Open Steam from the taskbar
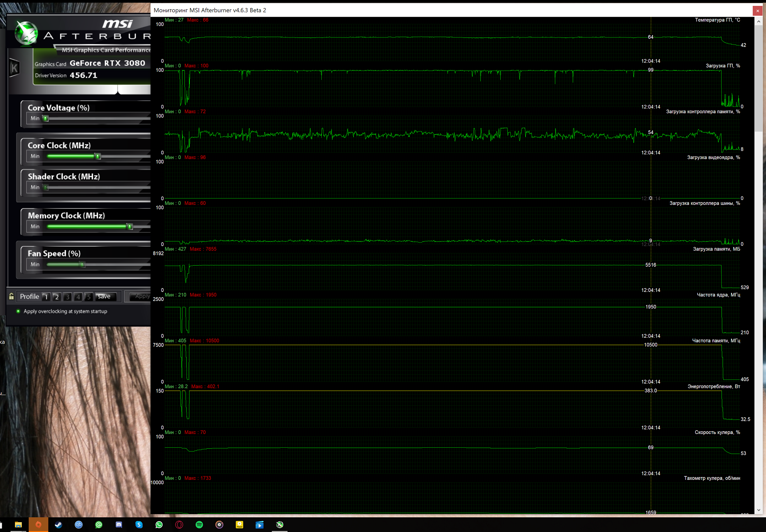This screenshot has height=532, width=766. point(58,525)
